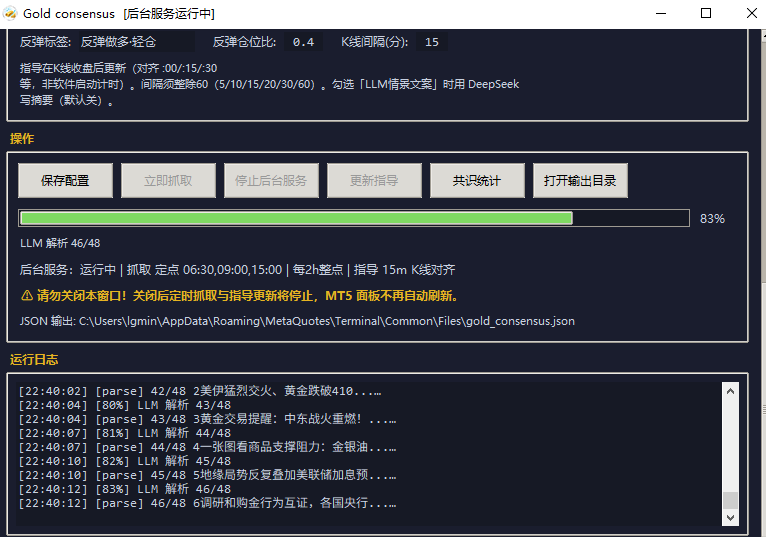Click the warning triangle icon beside 请勿关闭
Image resolution: width=766 pixels, height=537 pixels.
(x=27, y=295)
